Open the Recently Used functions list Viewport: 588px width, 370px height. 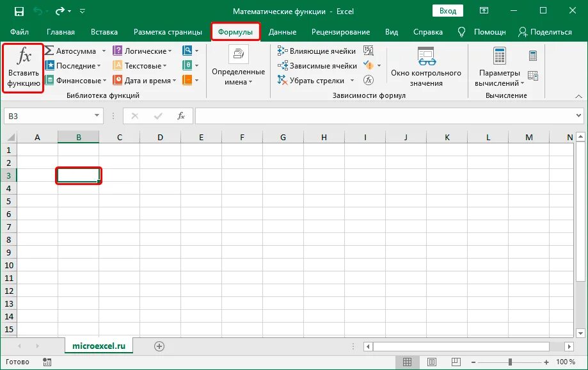click(x=73, y=66)
